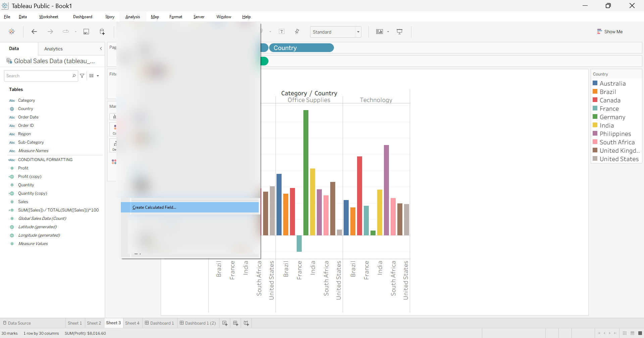Click the Presentation mode icon
Screen dimensions: 644x338
399,32
